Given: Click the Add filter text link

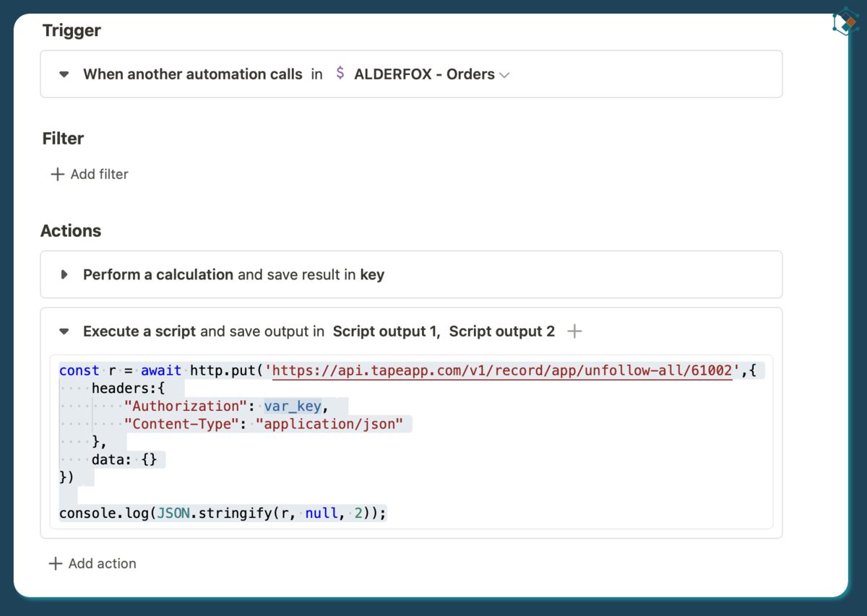Looking at the screenshot, I should tap(99, 174).
